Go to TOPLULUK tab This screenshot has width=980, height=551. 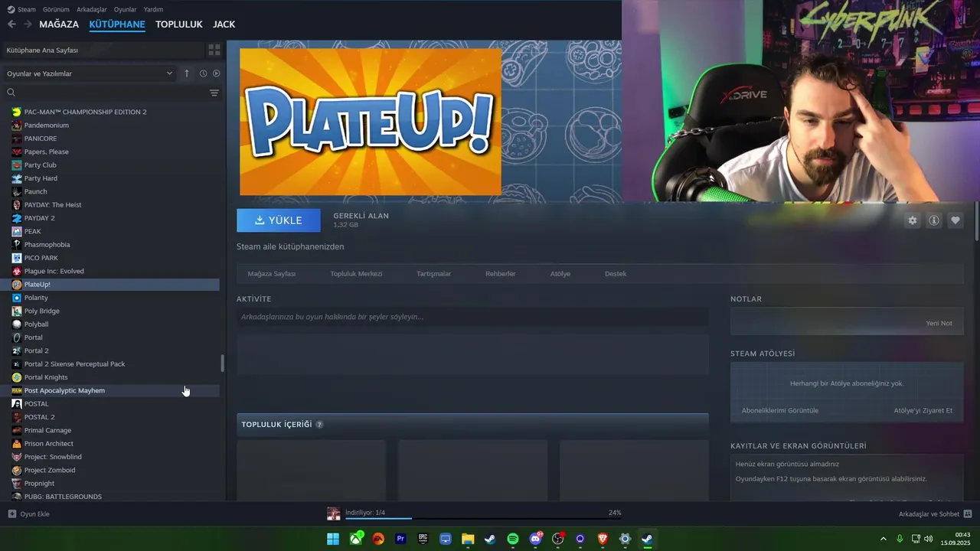(178, 24)
